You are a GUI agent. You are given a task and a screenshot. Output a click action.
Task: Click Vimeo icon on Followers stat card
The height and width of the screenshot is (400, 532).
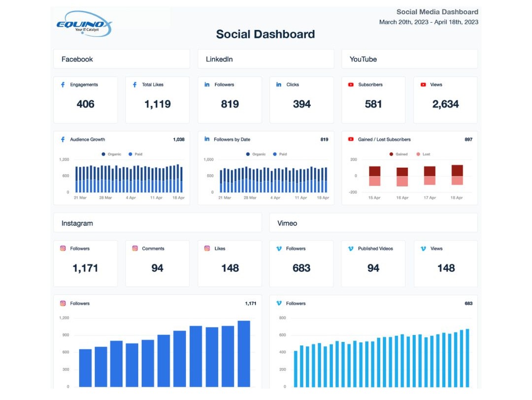point(279,248)
